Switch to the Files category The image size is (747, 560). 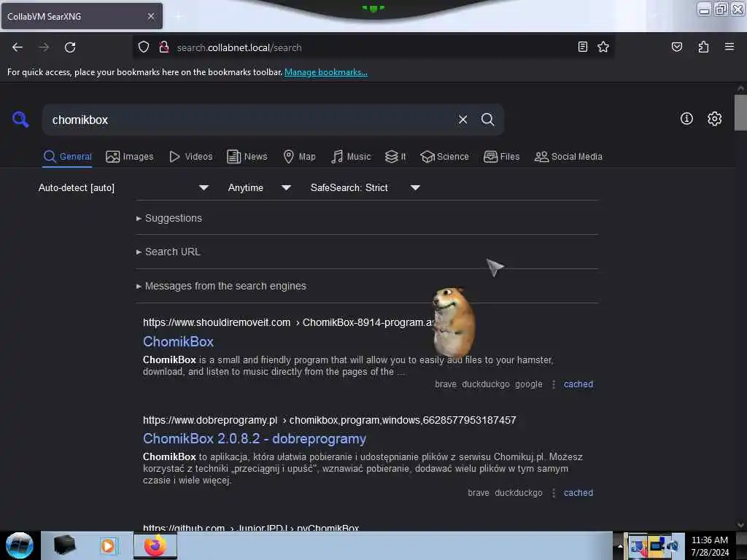[x=501, y=157]
